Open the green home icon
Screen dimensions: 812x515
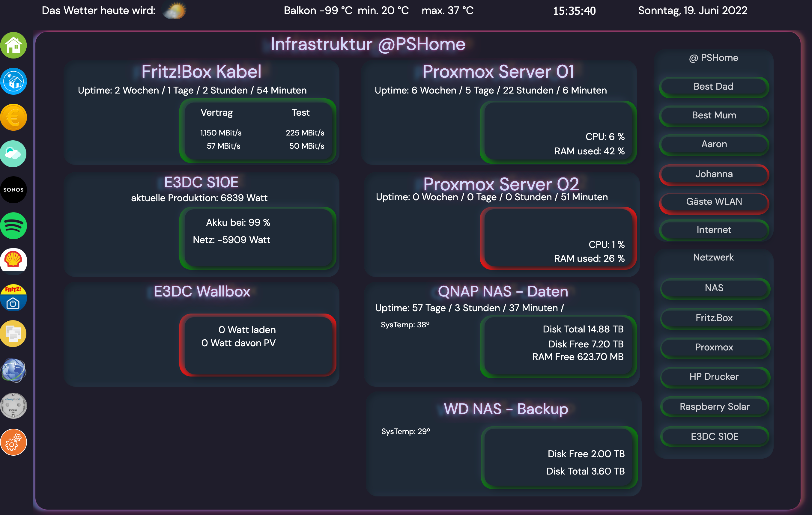coord(13,45)
